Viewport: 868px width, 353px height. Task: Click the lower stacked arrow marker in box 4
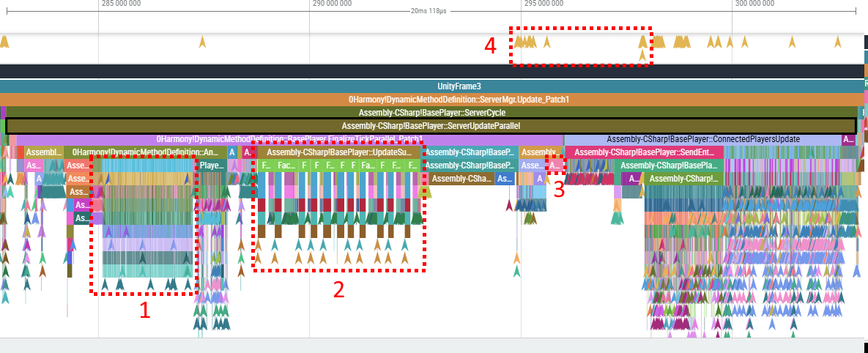pyautogui.click(x=642, y=55)
